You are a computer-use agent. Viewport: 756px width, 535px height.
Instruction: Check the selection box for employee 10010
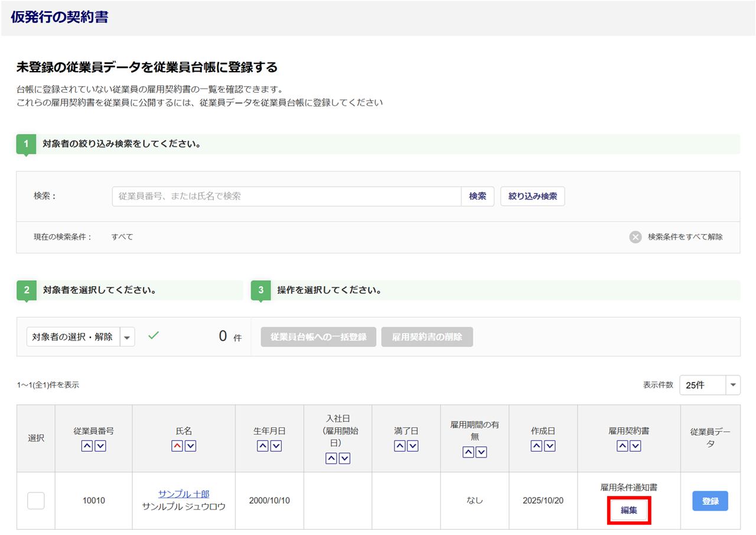[x=36, y=501]
